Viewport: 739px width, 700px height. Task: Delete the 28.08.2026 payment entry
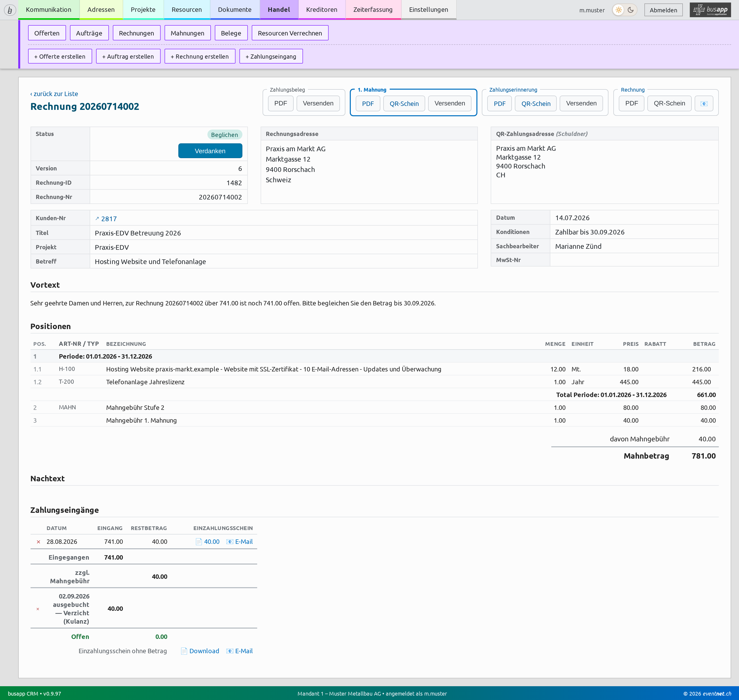click(x=38, y=542)
